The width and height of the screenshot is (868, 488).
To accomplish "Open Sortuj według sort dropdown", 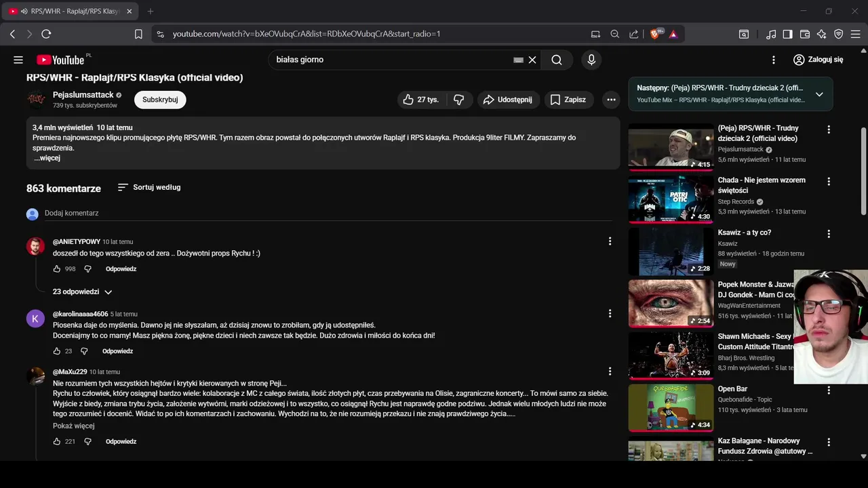I will tap(149, 187).
